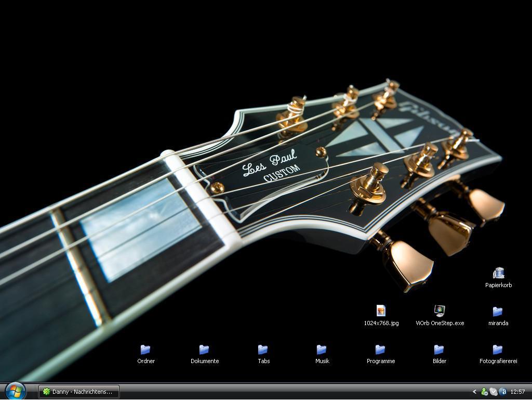This screenshot has height=400, width=532.
Task: Expand hidden tray icons with the arrow
Action: [x=474, y=392]
